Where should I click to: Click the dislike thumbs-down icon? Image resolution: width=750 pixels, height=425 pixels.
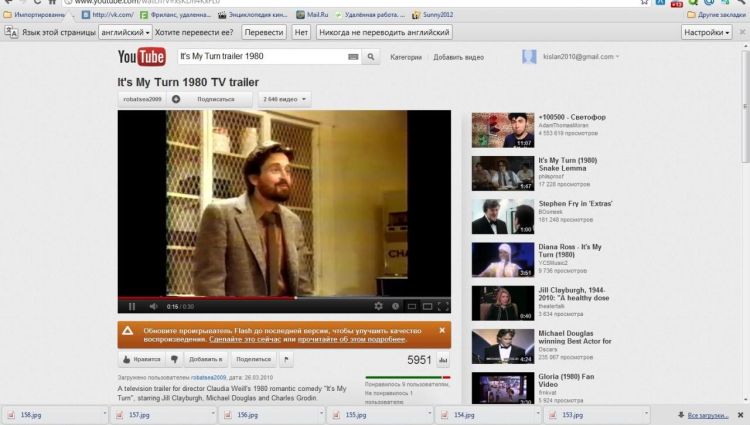[174, 359]
